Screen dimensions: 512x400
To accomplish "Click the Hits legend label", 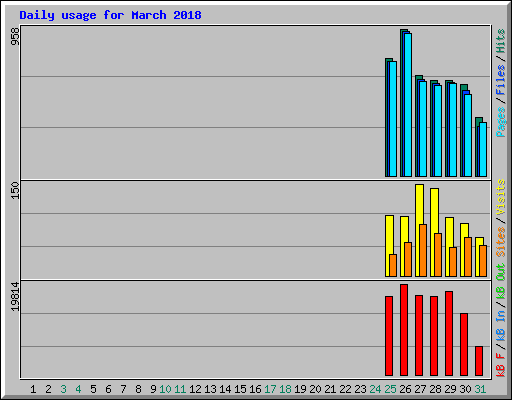I will tap(501, 41).
